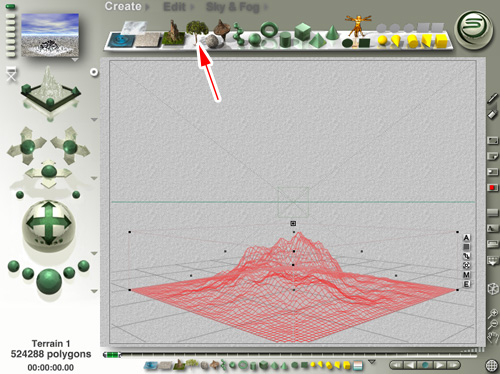Screen dimensions: 500x374
Task: Expand the view options triangle under thumbnail
Action: coord(75,60)
